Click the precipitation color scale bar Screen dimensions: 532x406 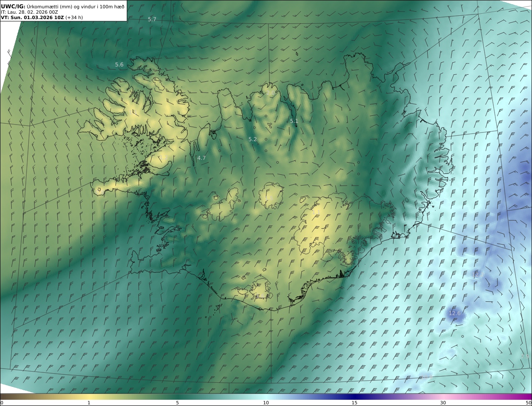click(266, 396)
